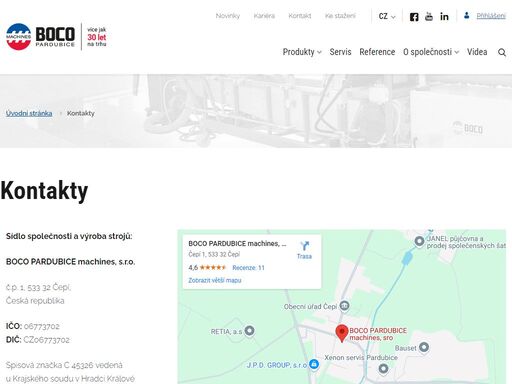Click the user account icon

point(467,15)
